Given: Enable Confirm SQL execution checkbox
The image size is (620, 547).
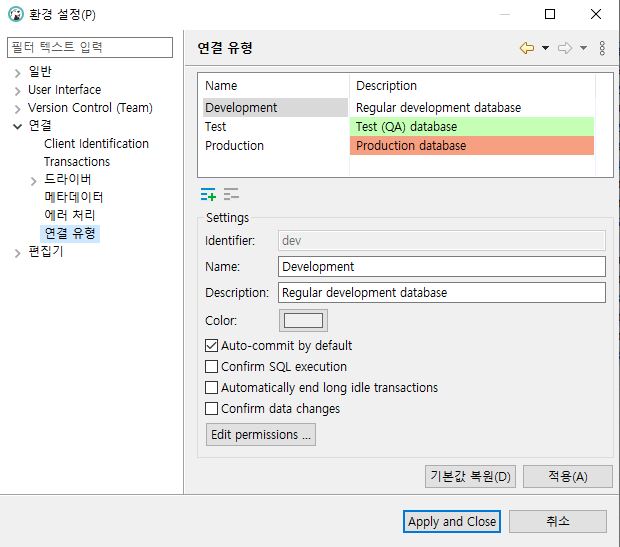Looking at the screenshot, I should [x=212, y=367].
